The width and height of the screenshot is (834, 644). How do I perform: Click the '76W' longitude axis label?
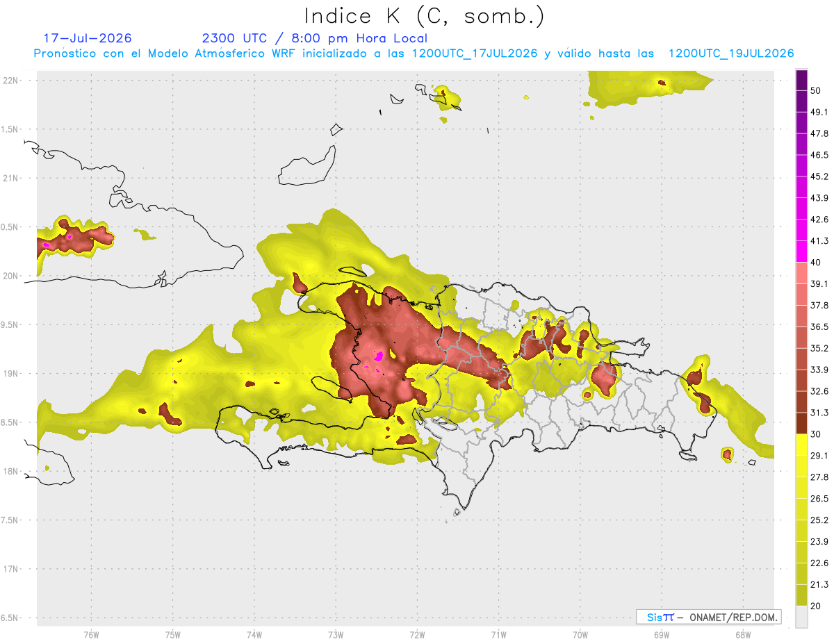[x=91, y=635]
